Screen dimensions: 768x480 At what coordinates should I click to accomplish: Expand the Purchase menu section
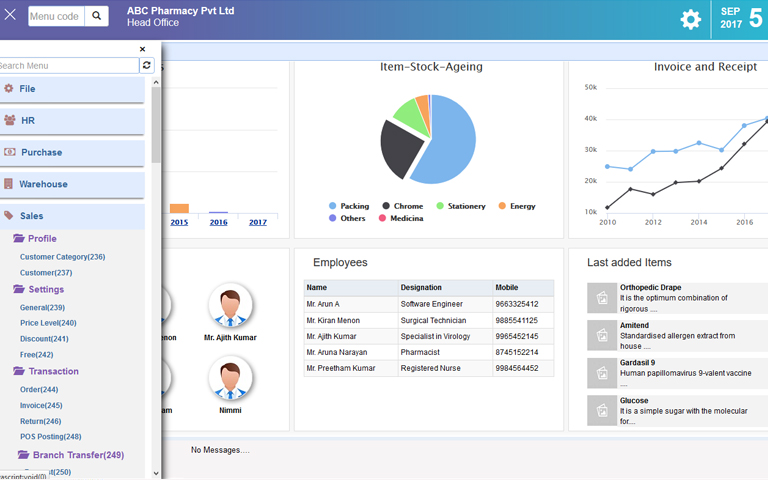72,153
